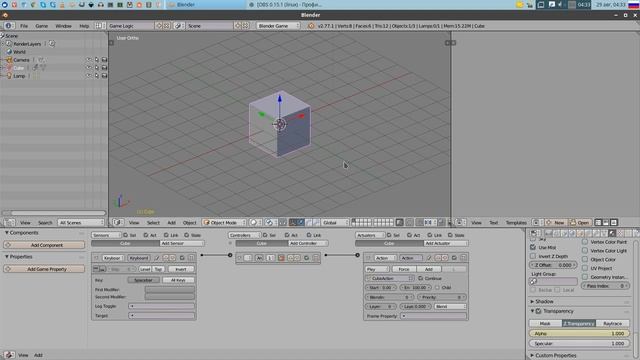Open the All Scenes outliner filter dropdown
The image size is (640, 360).
coord(81,222)
